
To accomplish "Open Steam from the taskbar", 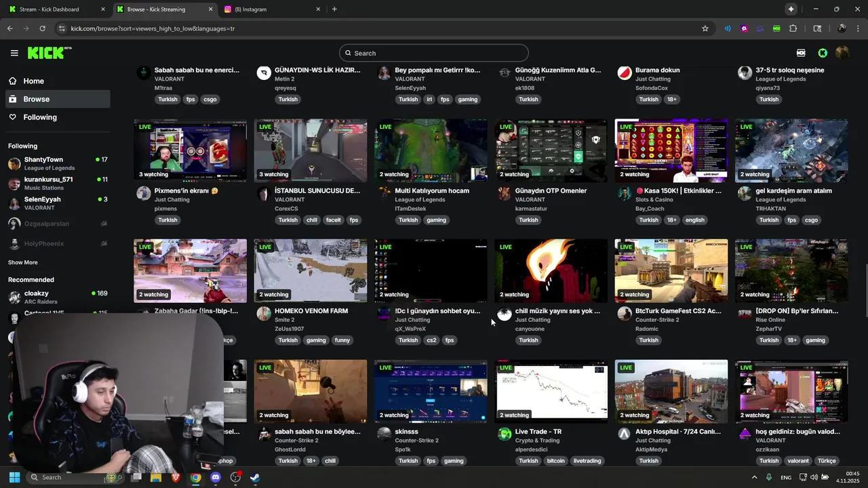I will click(255, 477).
